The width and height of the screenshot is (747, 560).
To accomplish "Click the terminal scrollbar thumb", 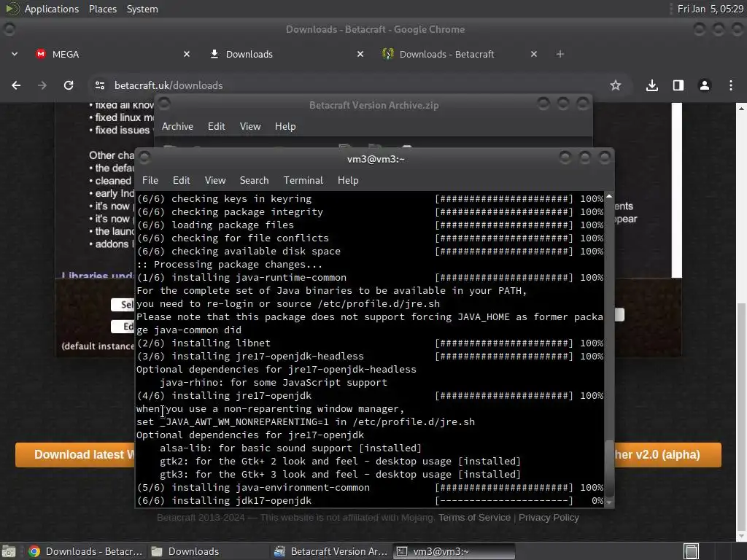I will pos(609,469).
